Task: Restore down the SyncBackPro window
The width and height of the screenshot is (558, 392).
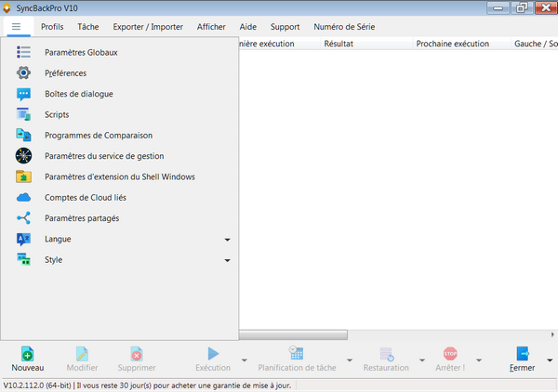Action: pos(522,7)
